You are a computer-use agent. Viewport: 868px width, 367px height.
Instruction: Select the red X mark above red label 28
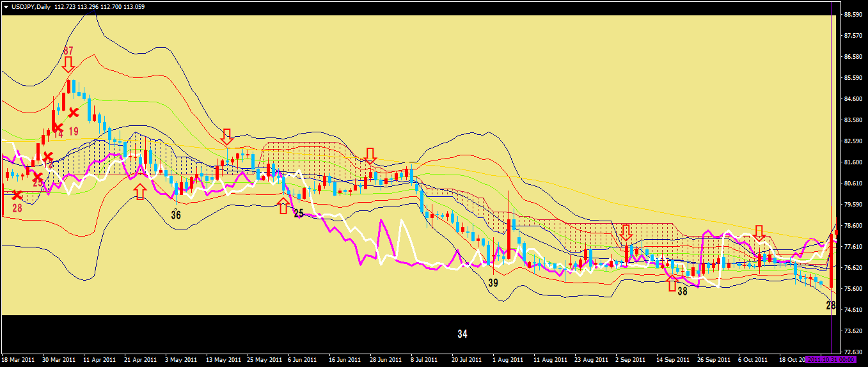17,194
